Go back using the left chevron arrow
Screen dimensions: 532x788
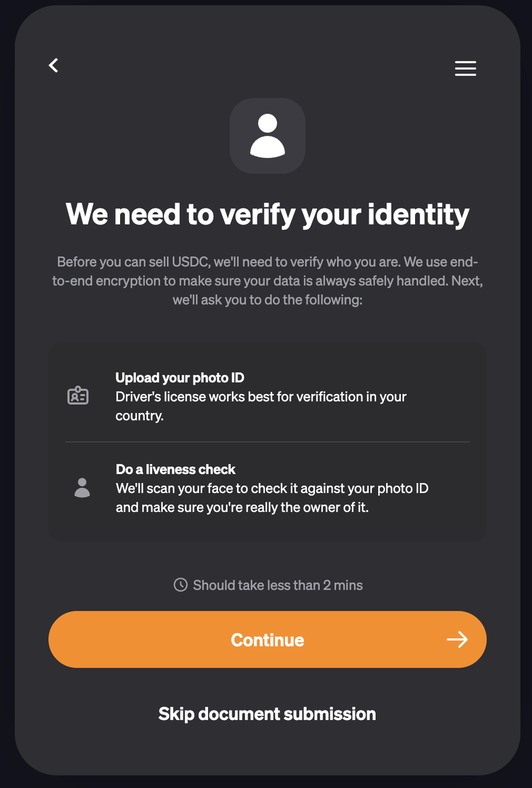(x=54, y=65)
